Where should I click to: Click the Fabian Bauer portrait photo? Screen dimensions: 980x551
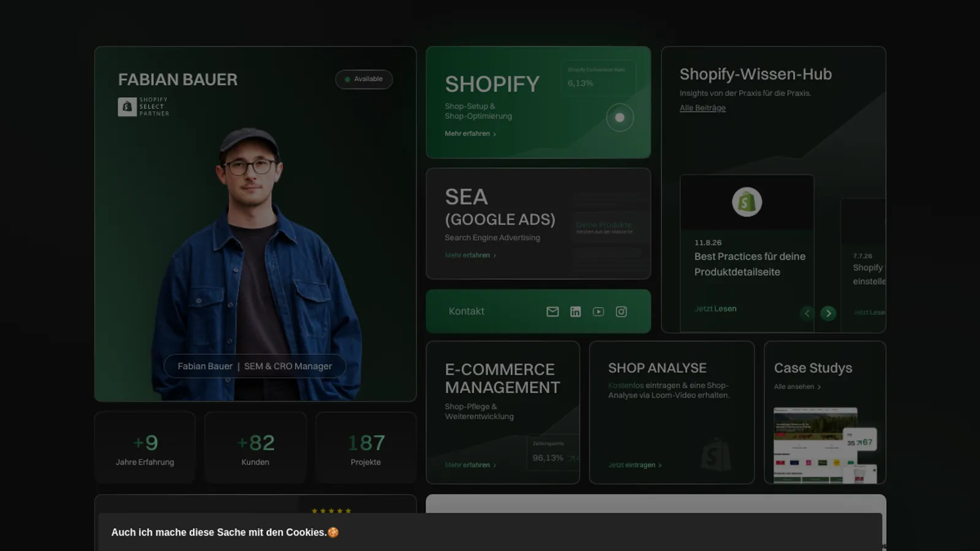(257, 263)
